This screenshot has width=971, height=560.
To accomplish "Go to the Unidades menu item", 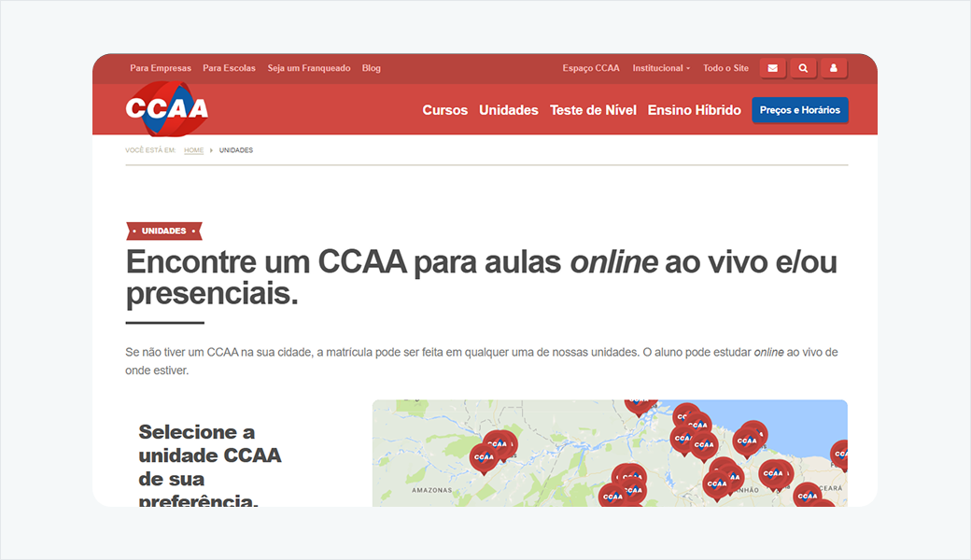I will tap(509, 110).
